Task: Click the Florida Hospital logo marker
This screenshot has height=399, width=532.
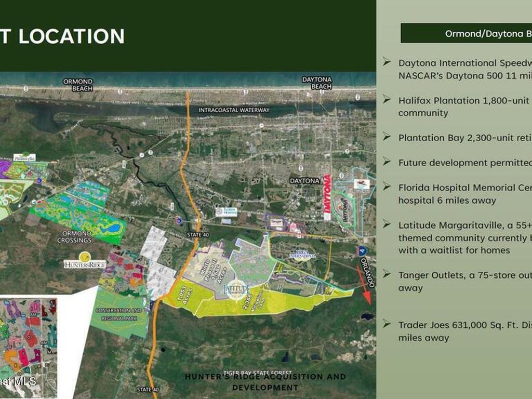Action: click(227, 212)
